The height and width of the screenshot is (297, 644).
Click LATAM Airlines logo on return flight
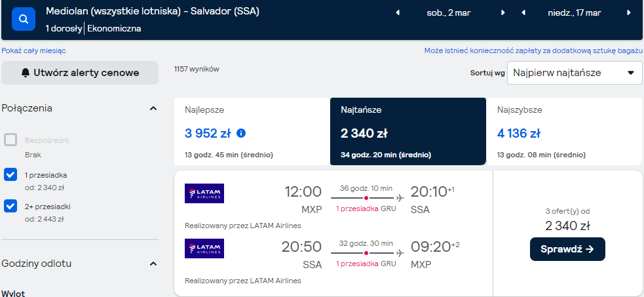tap(204, 248)
